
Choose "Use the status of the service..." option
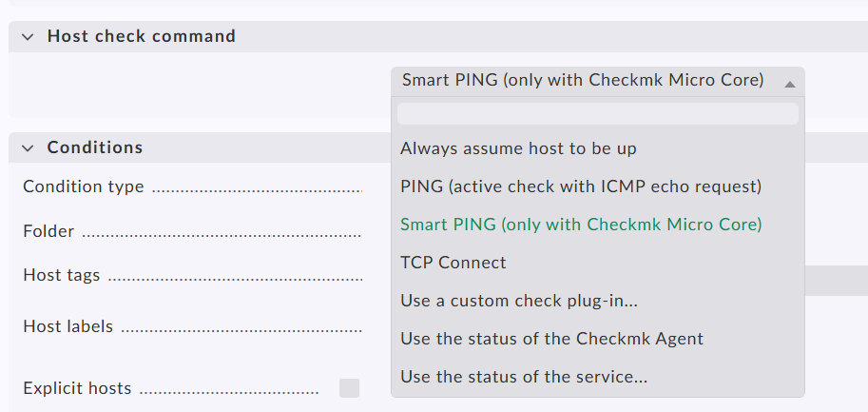pos(524,377)
